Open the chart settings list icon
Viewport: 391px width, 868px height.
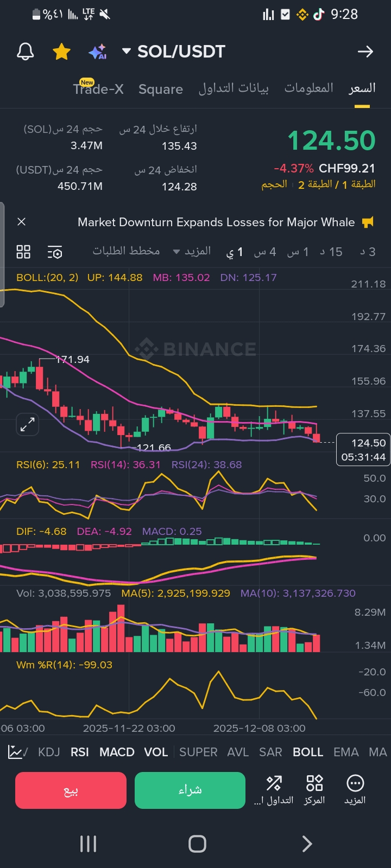click(55, 252)
